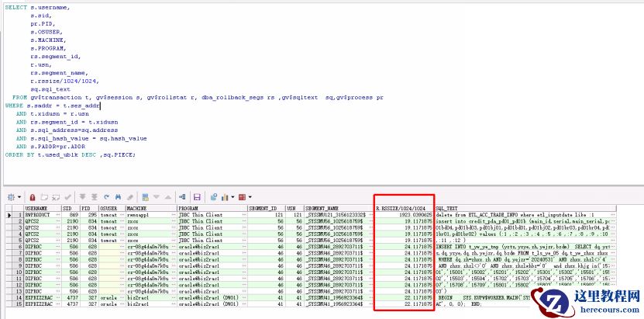
Task: Select row number 2 header in results grid
Action: pyautogui.click(x=18, y=221)
